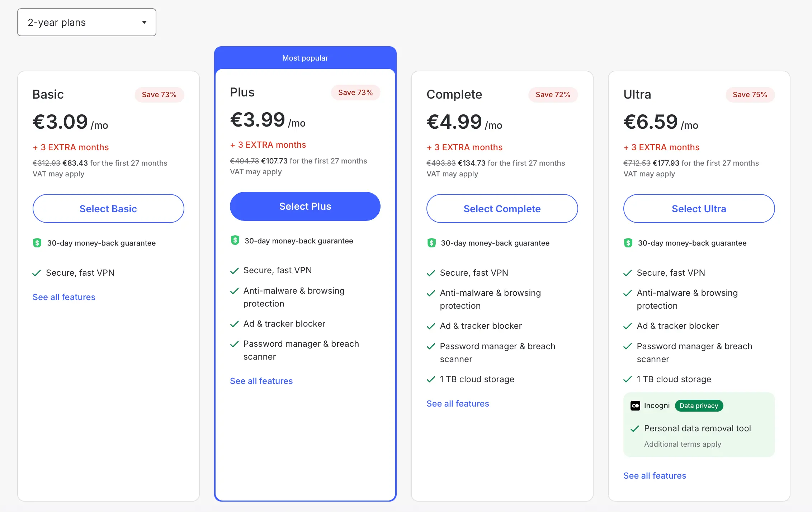The image size is (812, 512).
Task: Open See all features under Complete plan
Action: pos(458,403)
